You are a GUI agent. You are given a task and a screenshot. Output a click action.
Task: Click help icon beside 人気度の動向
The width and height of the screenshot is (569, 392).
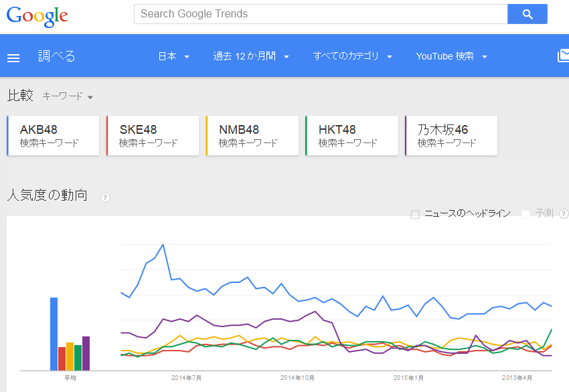click(x=105, y=197)
